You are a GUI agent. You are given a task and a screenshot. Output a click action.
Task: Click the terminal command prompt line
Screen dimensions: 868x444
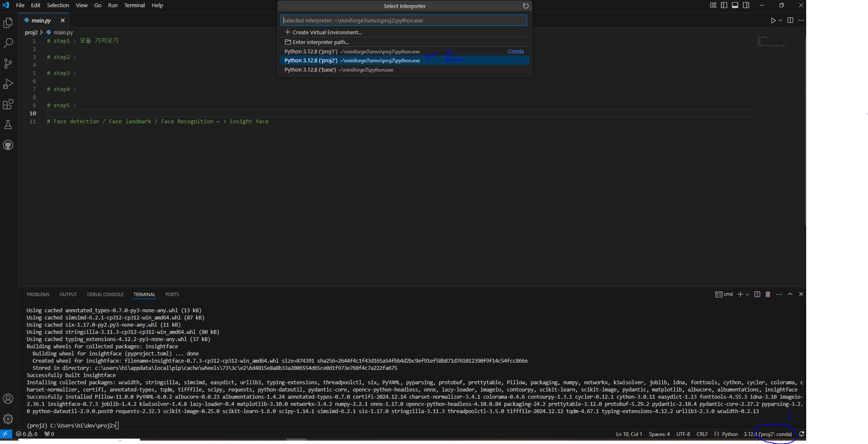[x=73, y=425]
